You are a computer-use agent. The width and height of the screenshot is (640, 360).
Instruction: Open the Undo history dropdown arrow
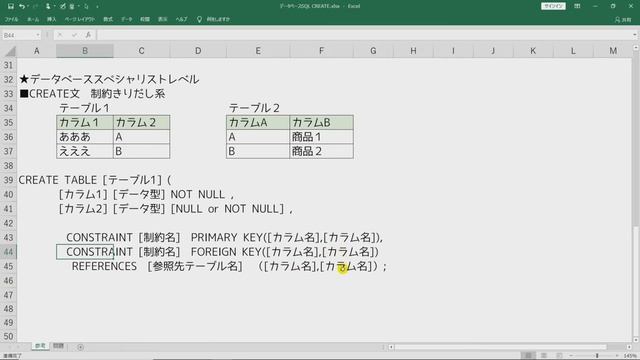tap(27, 7)
